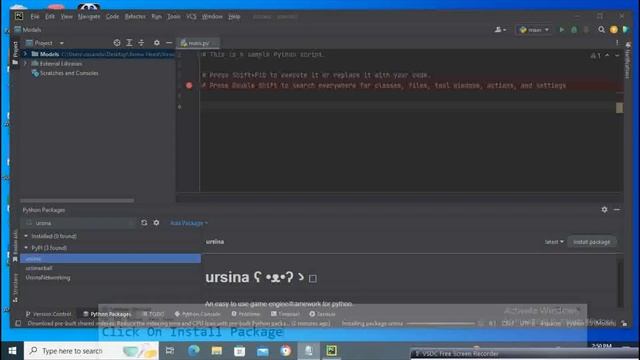Switch to the Version Control tab
This screenshot has width=640, height=360.
pos(48,314)
